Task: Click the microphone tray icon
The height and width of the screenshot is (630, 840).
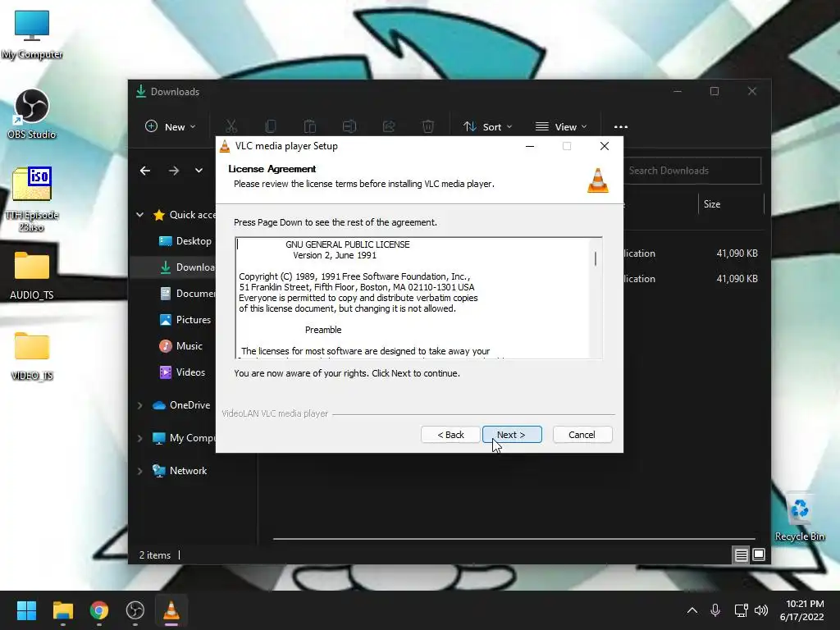Action: 715,610
